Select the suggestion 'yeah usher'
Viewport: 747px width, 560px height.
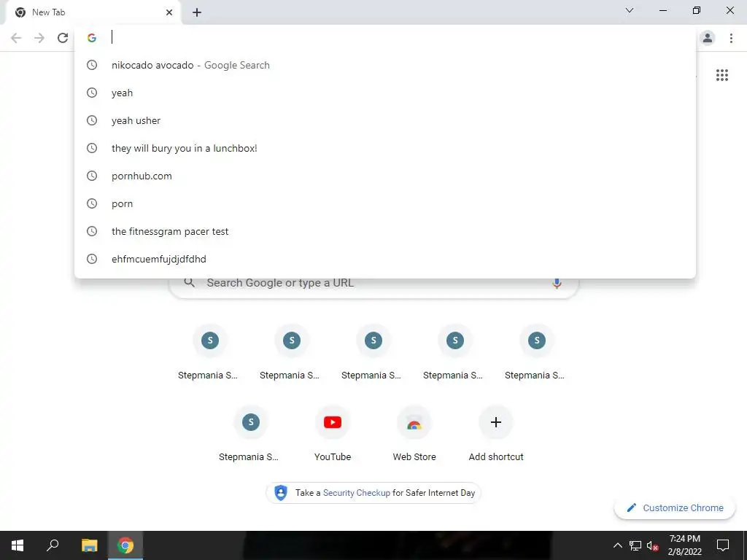tap(385, 120)
